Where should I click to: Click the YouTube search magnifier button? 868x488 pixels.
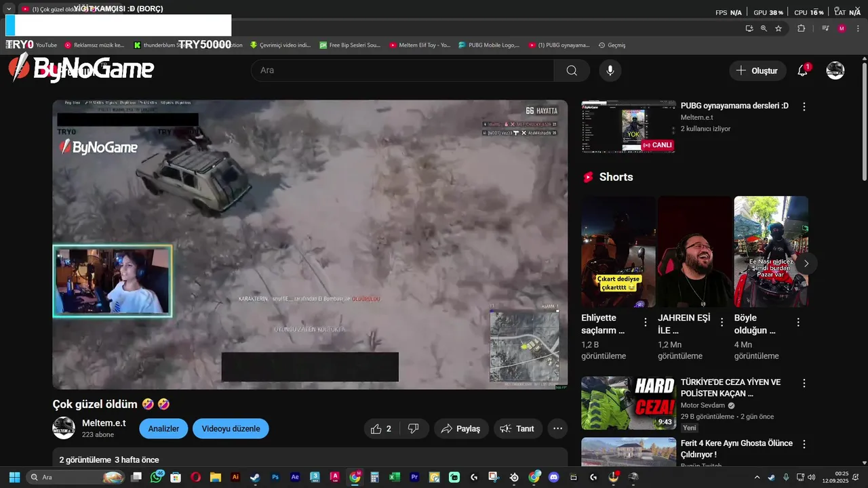click(x=572, y=70)
